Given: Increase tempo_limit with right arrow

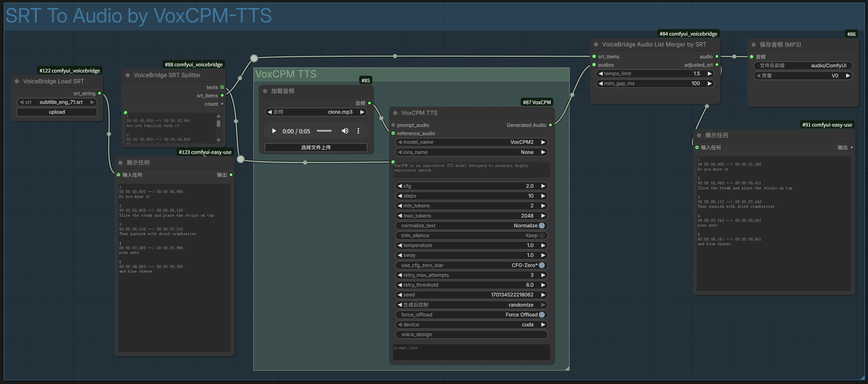Looking at the screenshot, I should [x=709, y=73].
